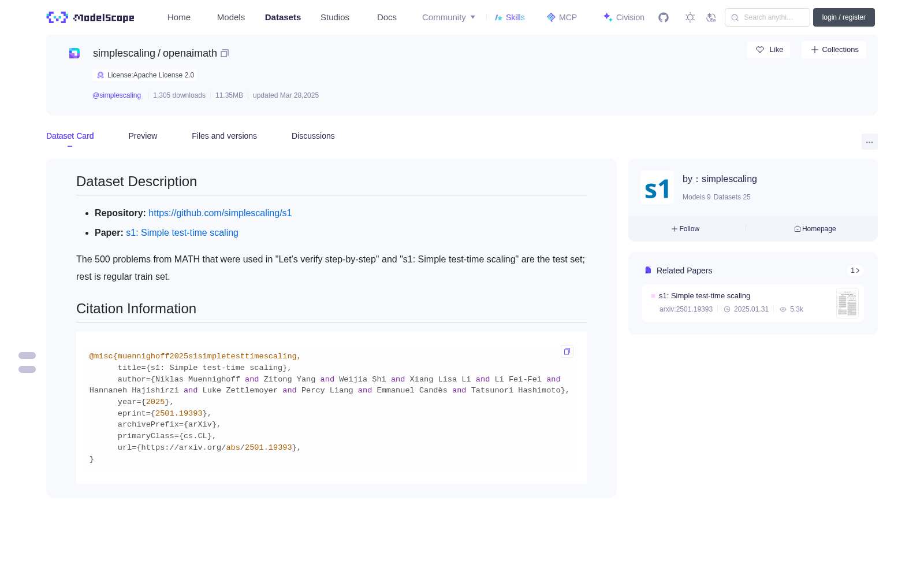Go to the Home page
The height and width of the screenshot is (578, 924).
point(179,17)
